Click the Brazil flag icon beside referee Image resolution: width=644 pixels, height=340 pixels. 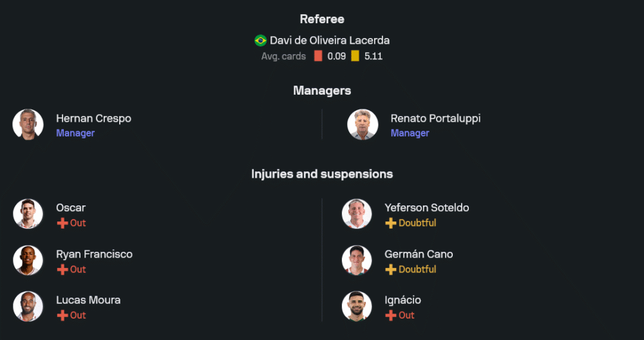(x=261, y=41)
